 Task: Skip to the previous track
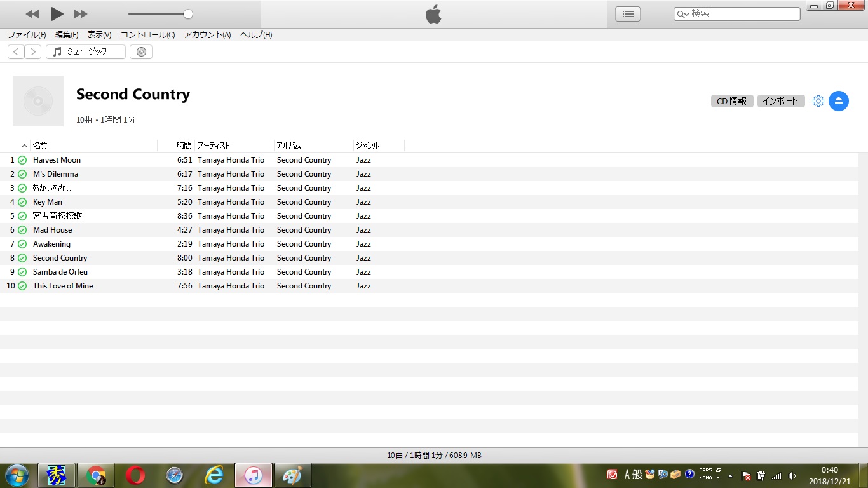coord(32,14)
